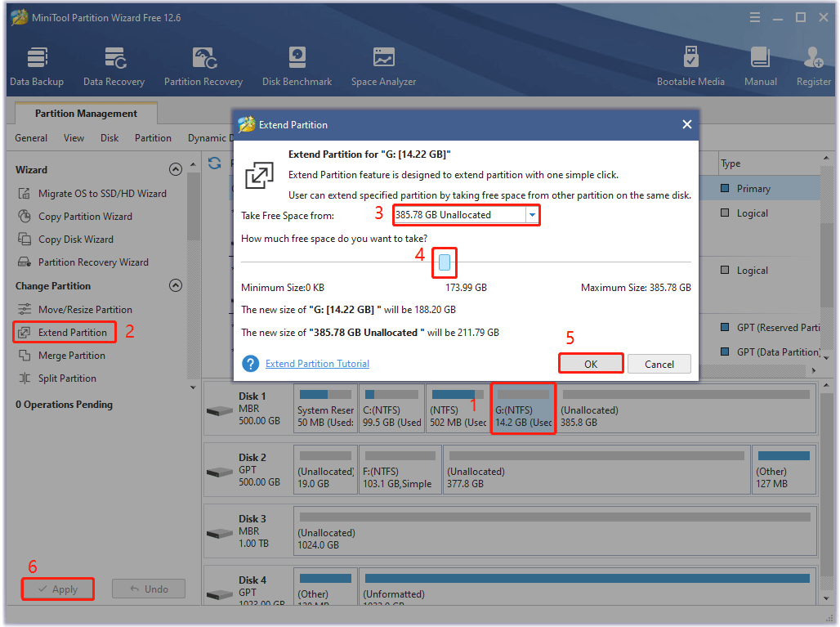Open the General menu
The image size is (840, 627).
click(x=31, y=137)
